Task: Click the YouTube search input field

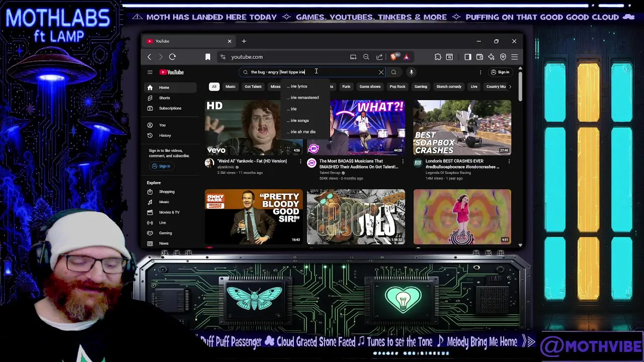Action: coord(312,72)
